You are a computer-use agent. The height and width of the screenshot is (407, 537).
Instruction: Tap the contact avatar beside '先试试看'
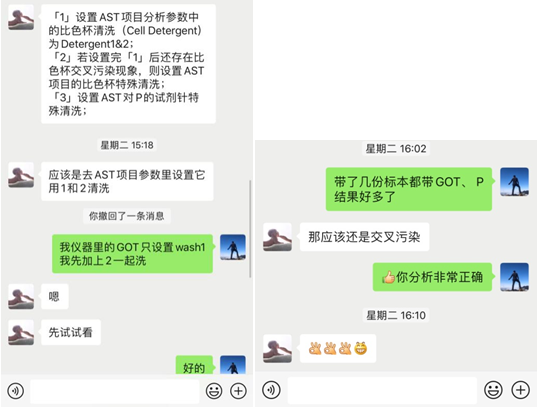tap(21, 332)
